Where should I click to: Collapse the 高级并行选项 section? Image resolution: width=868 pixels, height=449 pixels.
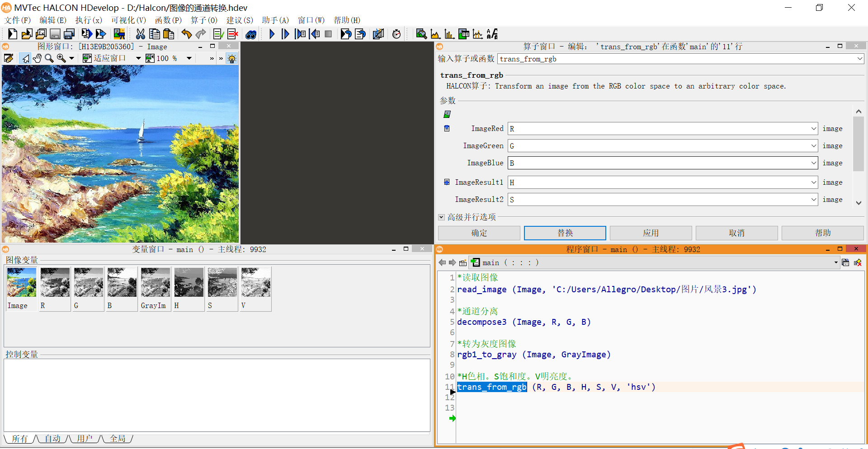tap(441, 217)
